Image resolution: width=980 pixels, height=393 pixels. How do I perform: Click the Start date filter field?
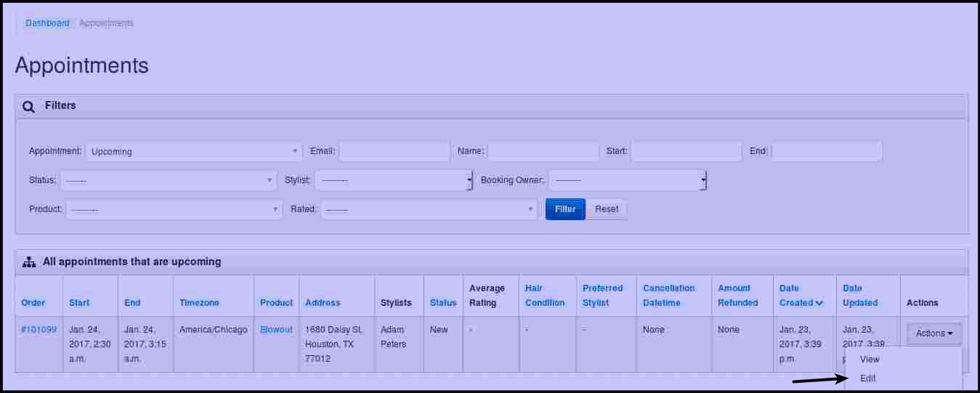687,151
